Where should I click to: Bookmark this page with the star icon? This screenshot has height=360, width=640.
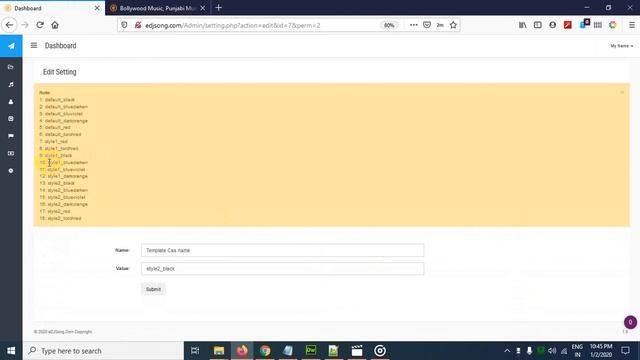(453, 25)
